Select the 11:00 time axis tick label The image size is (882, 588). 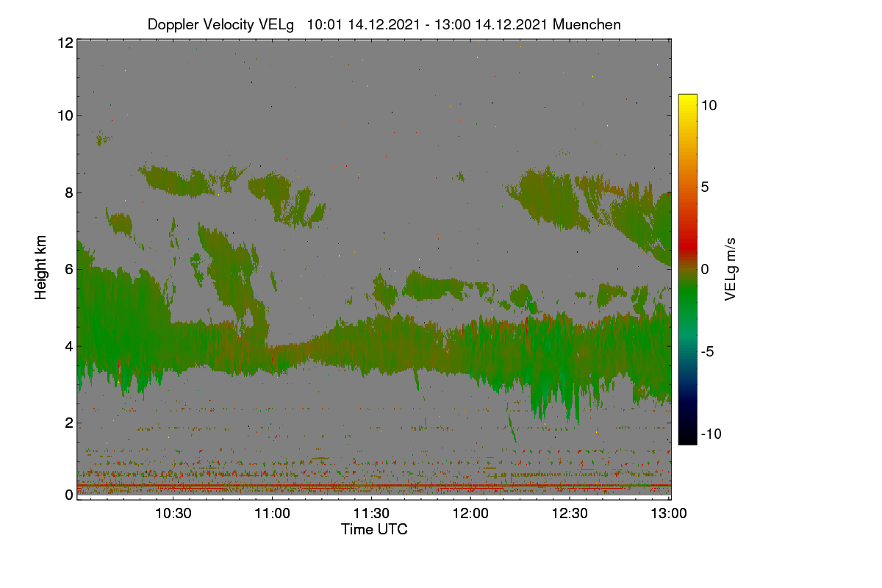[273, 513]
